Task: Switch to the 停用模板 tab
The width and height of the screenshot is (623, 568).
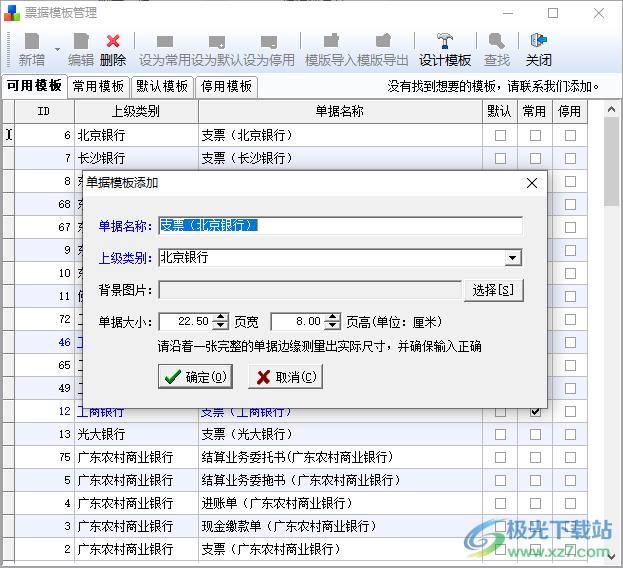Action: click(226, 87)
